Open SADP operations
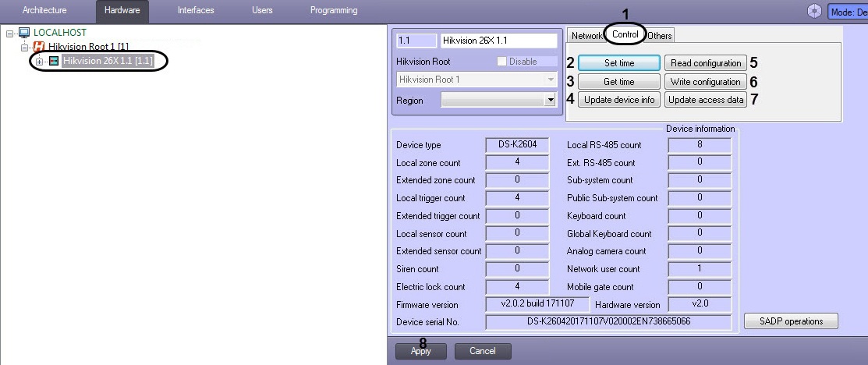The width and height of the screenshot is (868, 365). (791, 321)
